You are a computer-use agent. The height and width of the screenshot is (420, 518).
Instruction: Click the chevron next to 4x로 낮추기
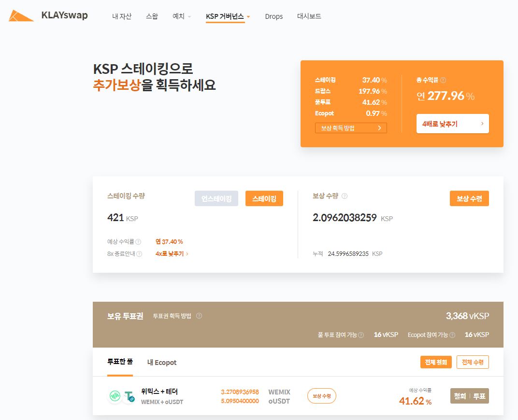pos(187,254)
